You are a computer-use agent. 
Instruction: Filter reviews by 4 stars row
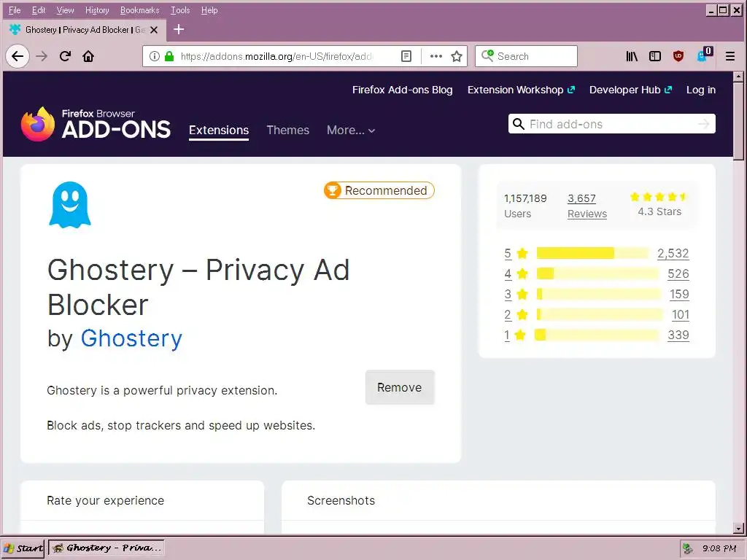click(x=597, y=274)
